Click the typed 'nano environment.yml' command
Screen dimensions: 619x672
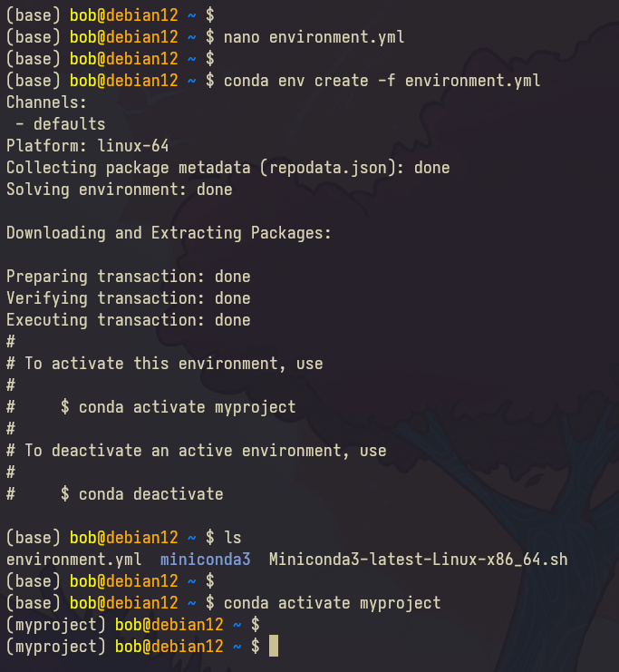click(314, 37)
